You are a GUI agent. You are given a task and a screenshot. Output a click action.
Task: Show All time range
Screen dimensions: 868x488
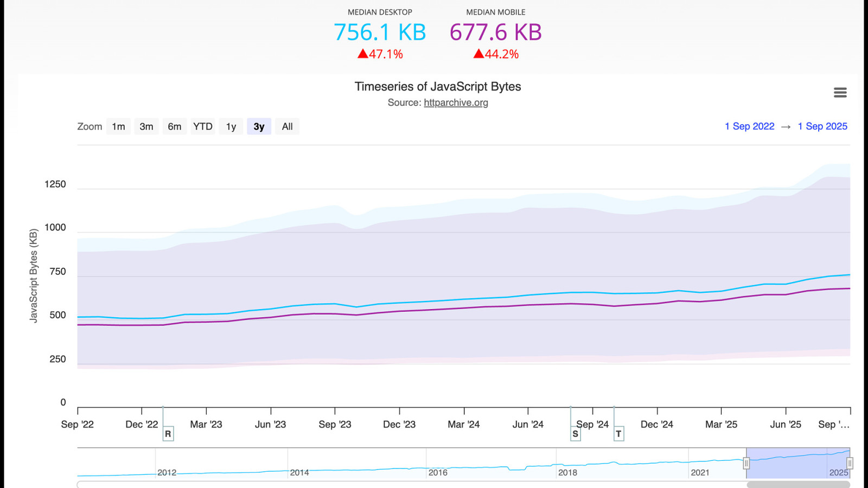(x=287, y=126)
